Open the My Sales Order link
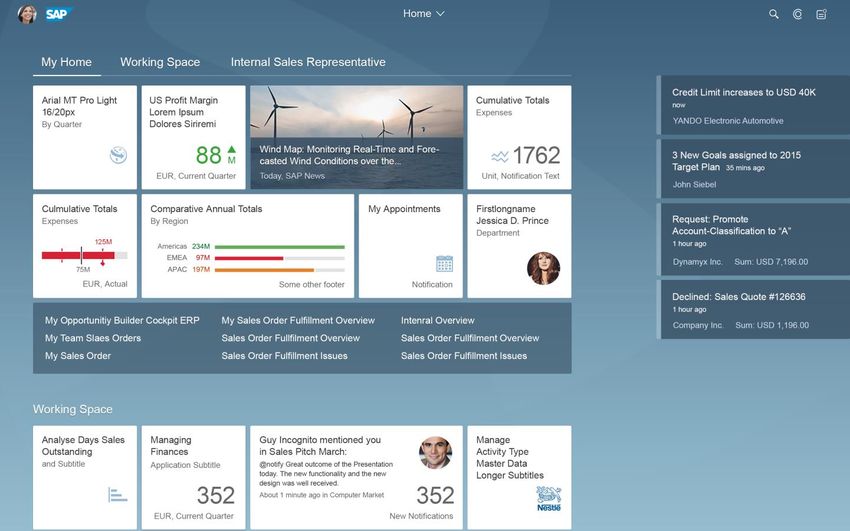 point(78,356)
